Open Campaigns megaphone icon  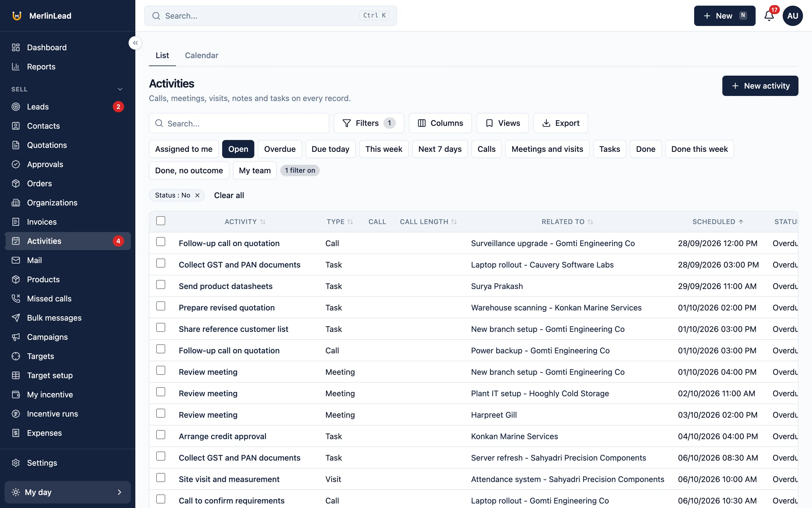16,337
